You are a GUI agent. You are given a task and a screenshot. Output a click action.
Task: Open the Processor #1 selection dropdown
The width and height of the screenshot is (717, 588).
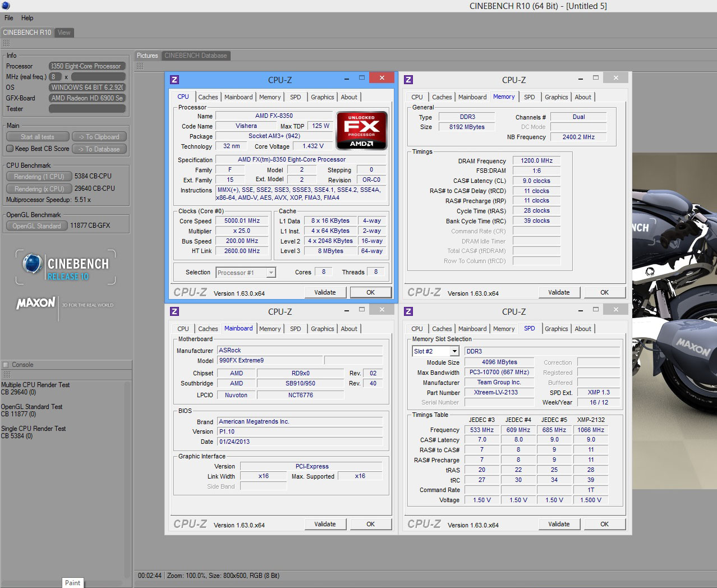[271, 273]
